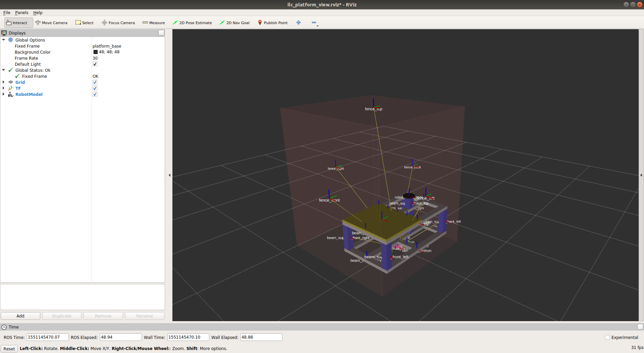Click the Wall Elapsed field
The image size is (644, 353).
coord(261,337)
